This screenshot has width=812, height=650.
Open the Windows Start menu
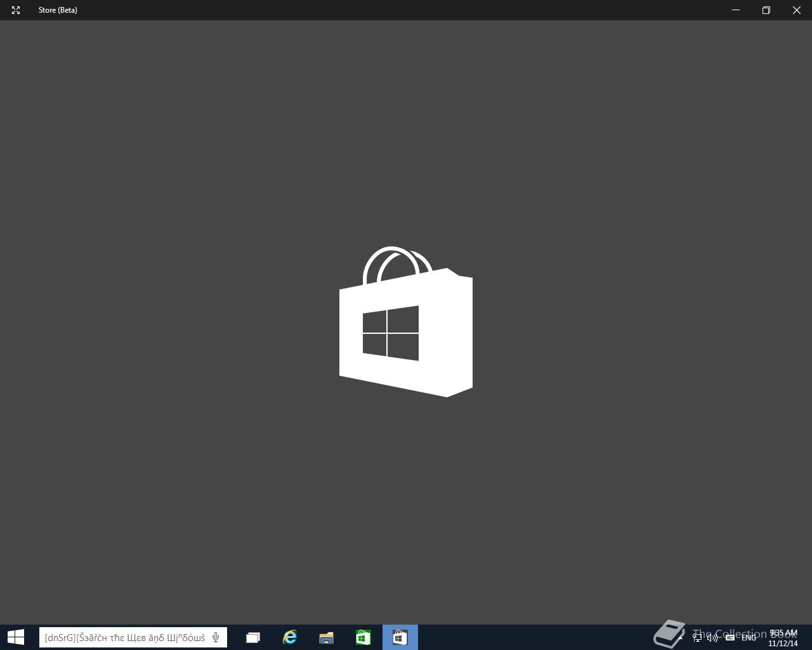click(x=16, y=637)
